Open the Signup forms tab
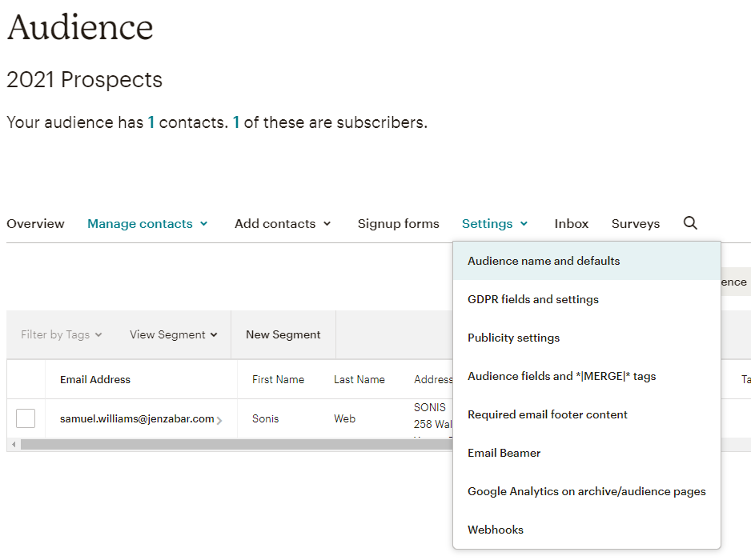 pyautogui.click(x=398, y=223)
